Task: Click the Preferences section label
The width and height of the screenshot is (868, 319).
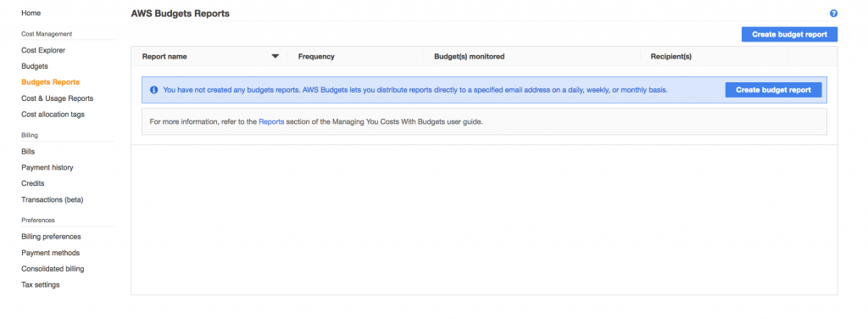Action: (37, 221)
